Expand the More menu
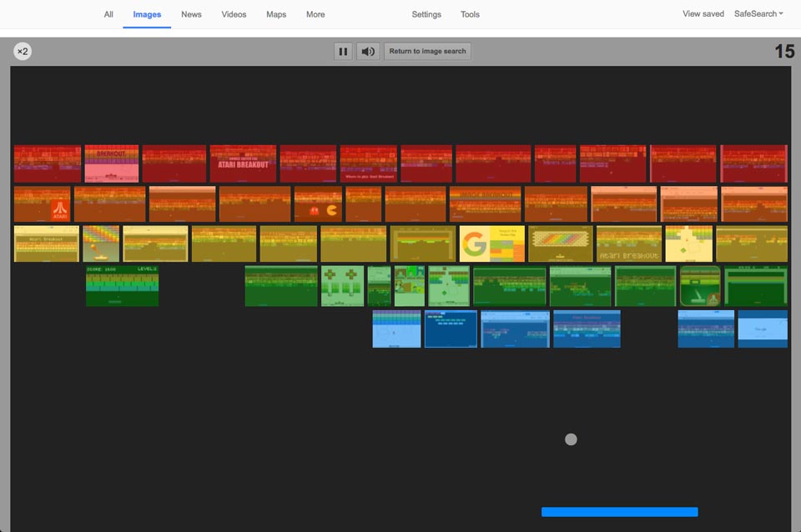The width and height of the screenshot is (801, 532). (315, 14)
